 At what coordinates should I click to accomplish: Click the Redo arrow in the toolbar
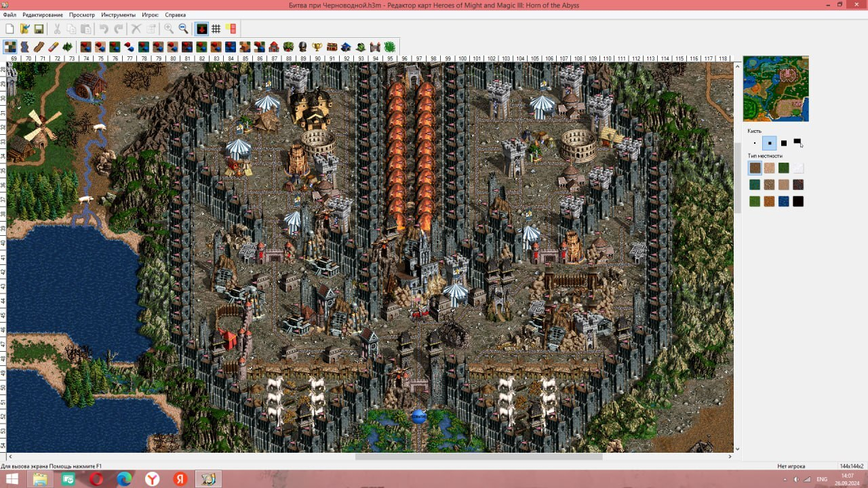pyautogui.click(x=119, y=28)
